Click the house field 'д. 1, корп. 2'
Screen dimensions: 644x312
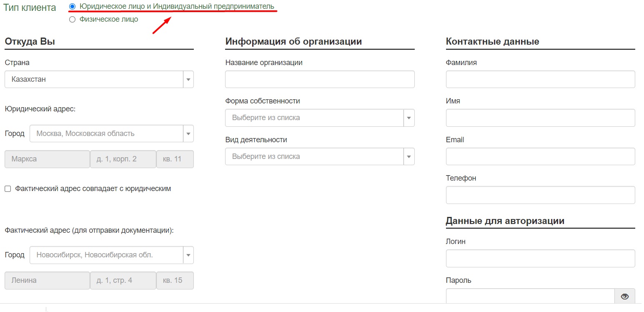pyautogui.click(x=123, y=159)
